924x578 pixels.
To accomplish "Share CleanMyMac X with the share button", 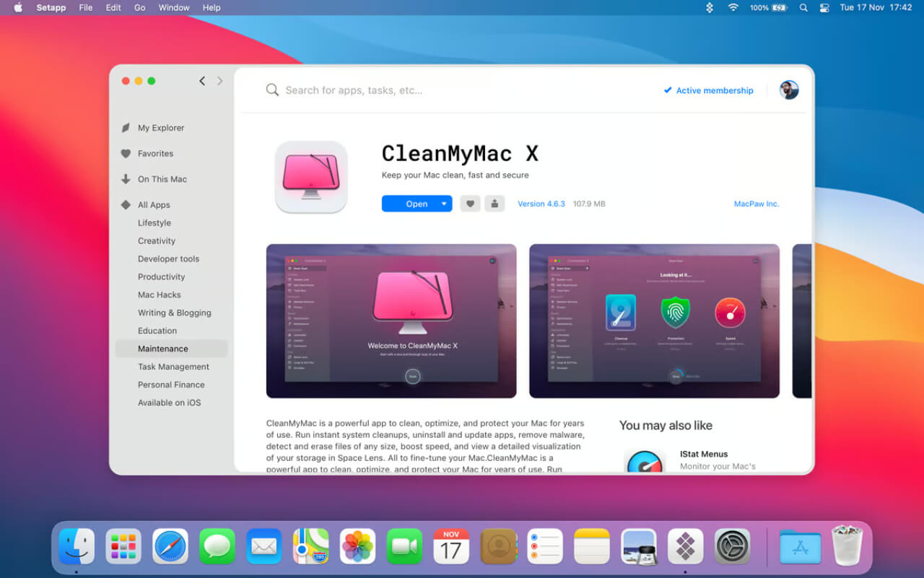I will 494,204.
